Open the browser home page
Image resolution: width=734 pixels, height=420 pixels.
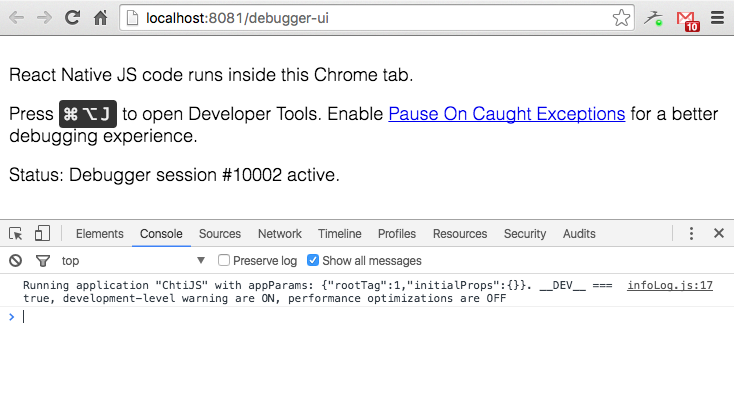coord(100,18)
